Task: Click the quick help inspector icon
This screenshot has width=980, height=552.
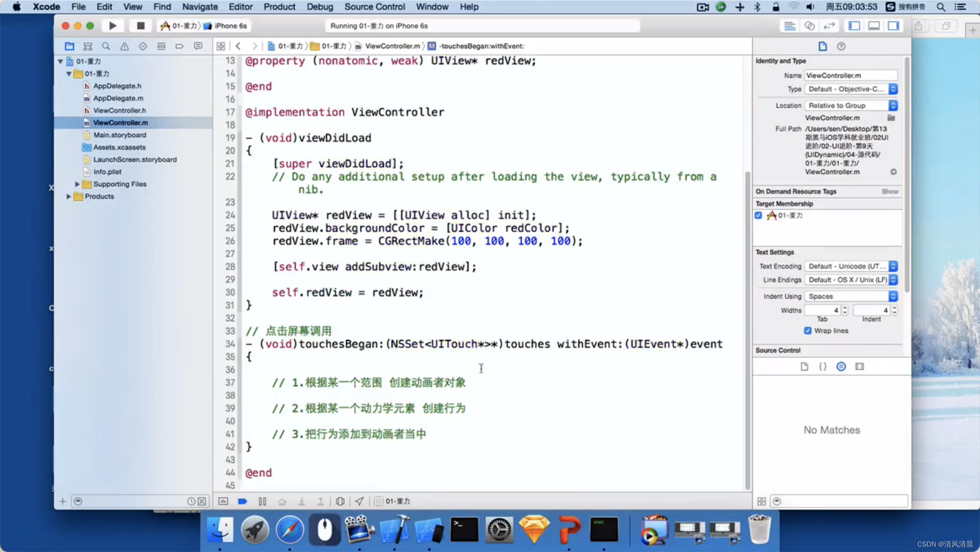Action: pyautogui.click(x=841, y=46)
